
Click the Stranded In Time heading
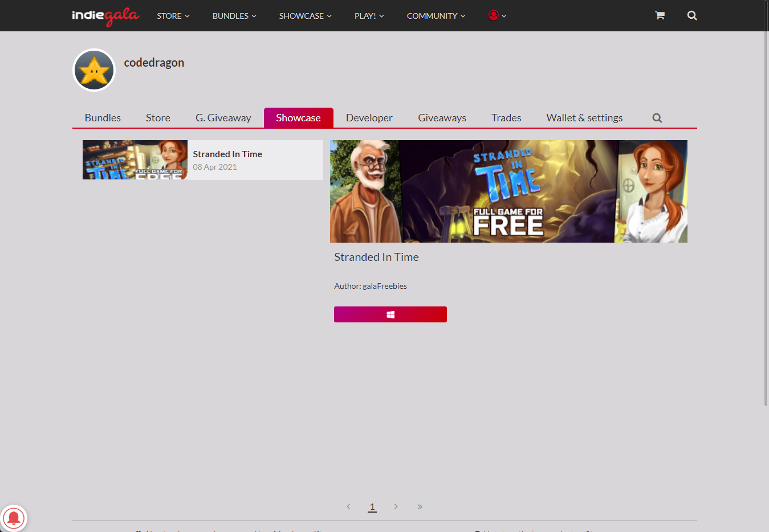(x=376, y=257)
